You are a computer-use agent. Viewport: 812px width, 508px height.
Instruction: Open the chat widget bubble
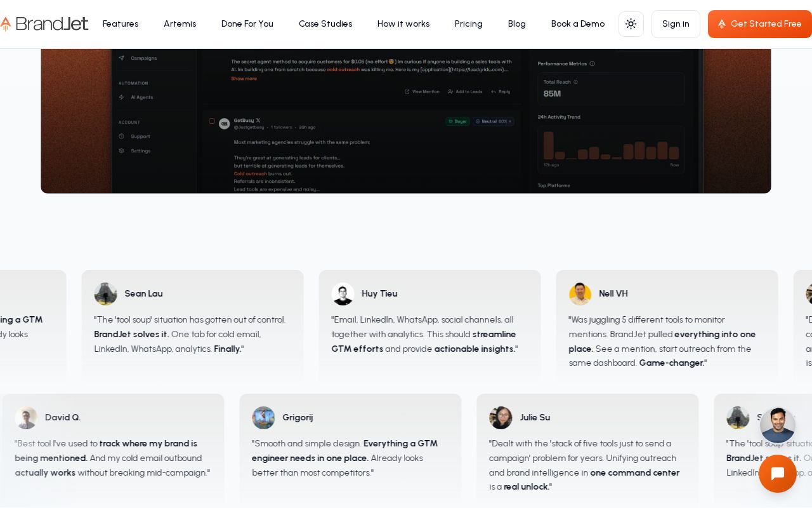pos(777,474)
